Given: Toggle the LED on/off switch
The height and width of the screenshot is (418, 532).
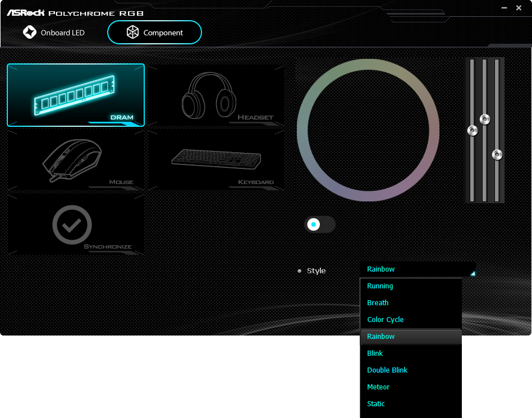Looking at the screenshot, I should [320, 224].
